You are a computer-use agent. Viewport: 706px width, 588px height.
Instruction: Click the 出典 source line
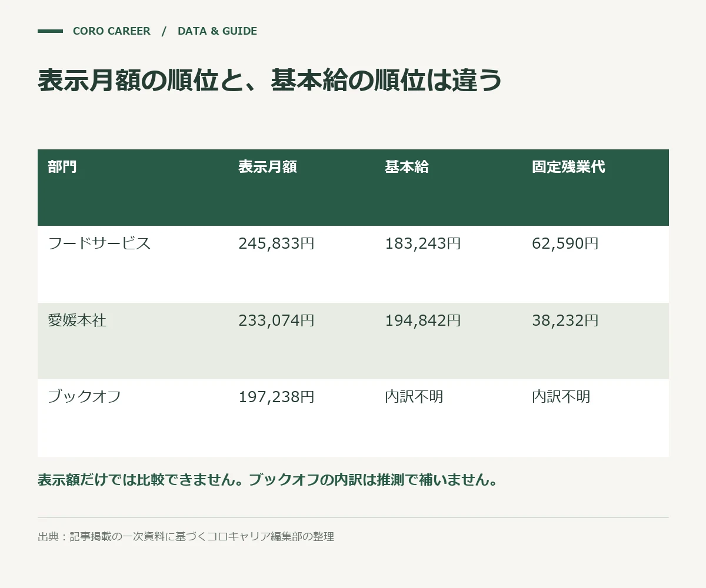click(186, 536)
